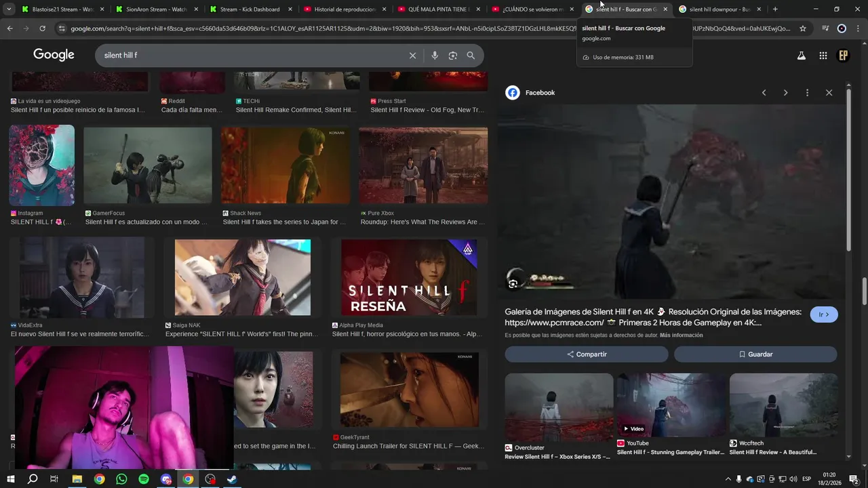This screenshot has width=868, height=488.
Task: Open Spotify from taskbar
Action: (x=144, y=479)
